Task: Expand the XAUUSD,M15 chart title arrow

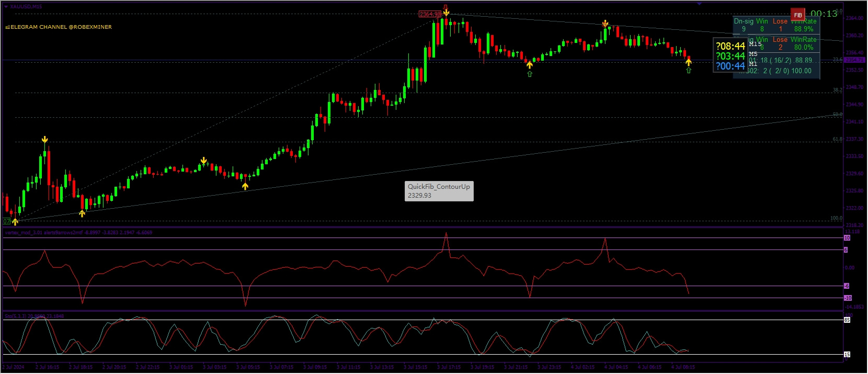Action: coord(6,6)
